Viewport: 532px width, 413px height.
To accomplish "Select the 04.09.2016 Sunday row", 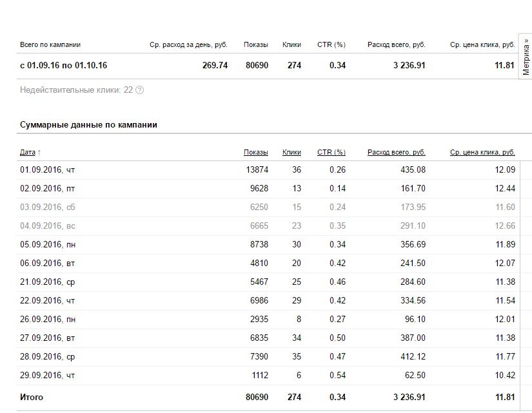I will tap(268, 226).
